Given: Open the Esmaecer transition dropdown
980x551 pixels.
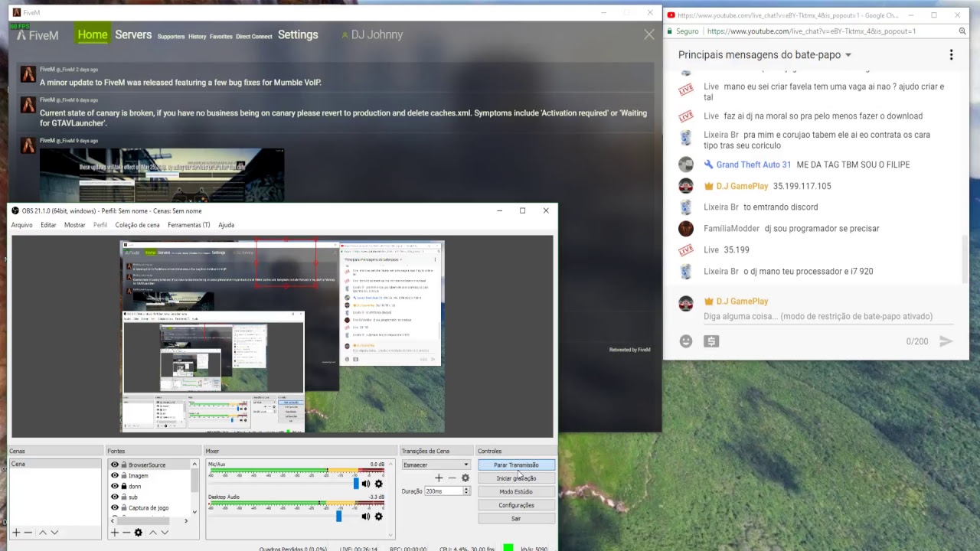Looking at the screenshot, I should tap(436, 465).
